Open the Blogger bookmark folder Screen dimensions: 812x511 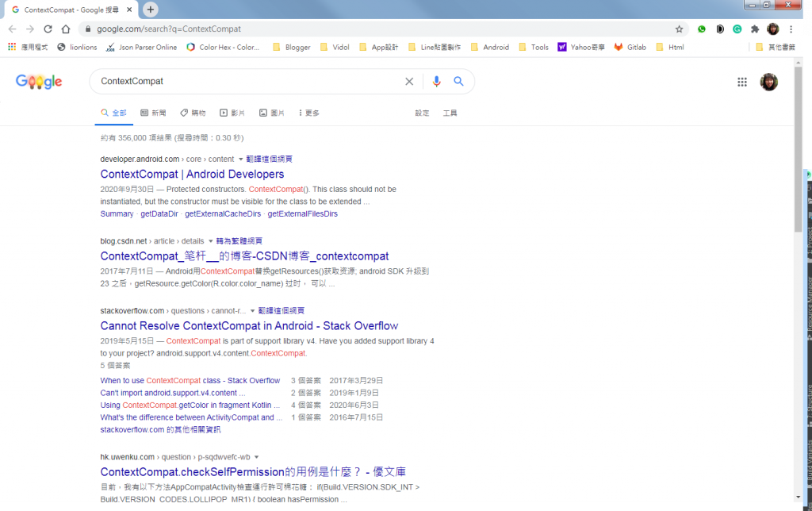click(292, 47)
